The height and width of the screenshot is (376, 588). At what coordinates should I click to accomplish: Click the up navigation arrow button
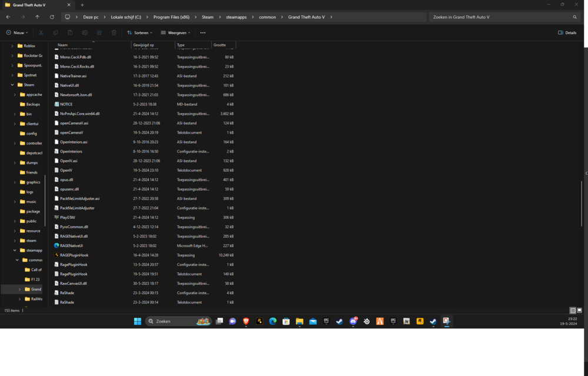click(37, 17)
